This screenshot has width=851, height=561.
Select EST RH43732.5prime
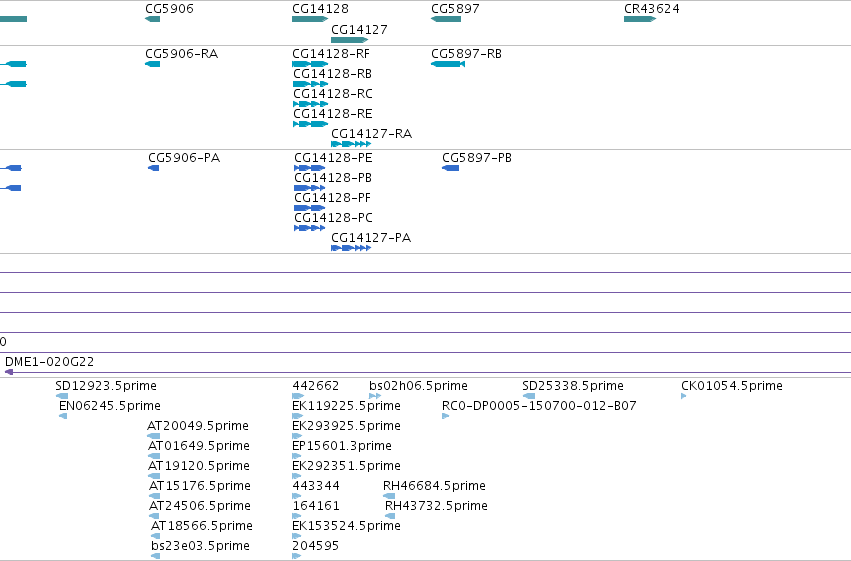[x=436, y=506]
